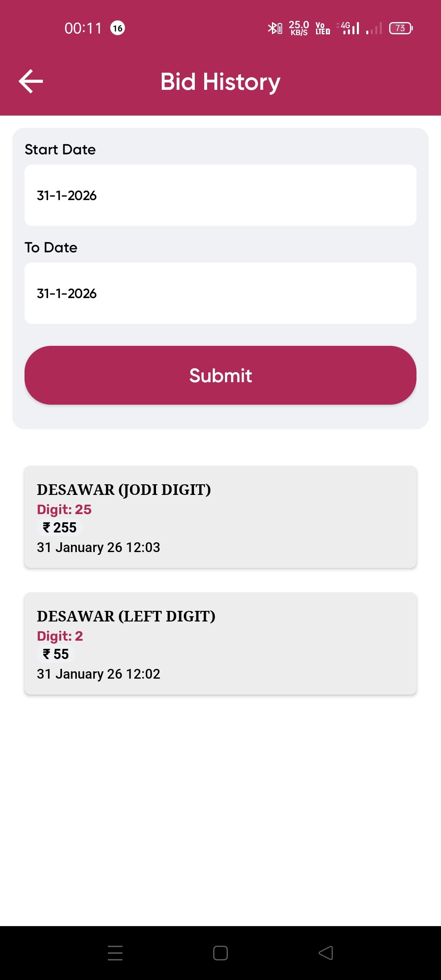This screenshot has width=441, height=980.
Task: Tap the back arrow in header
Action: pos(31,81)
